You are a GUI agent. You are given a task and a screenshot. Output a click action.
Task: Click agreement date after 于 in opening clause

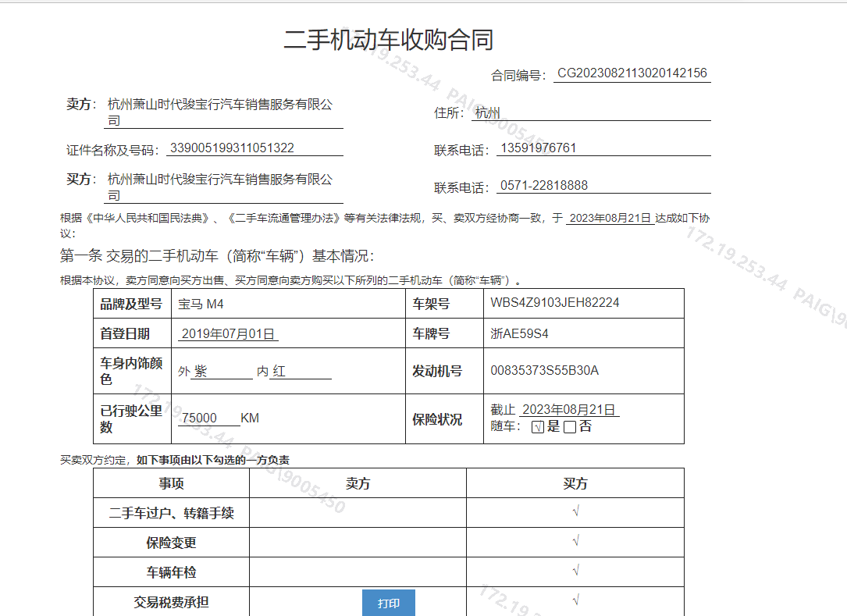pyautogui.click(x=610, y=219)
